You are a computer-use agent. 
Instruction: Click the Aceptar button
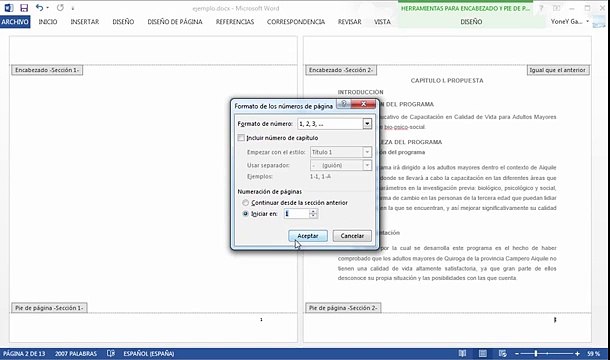[308, 236]
